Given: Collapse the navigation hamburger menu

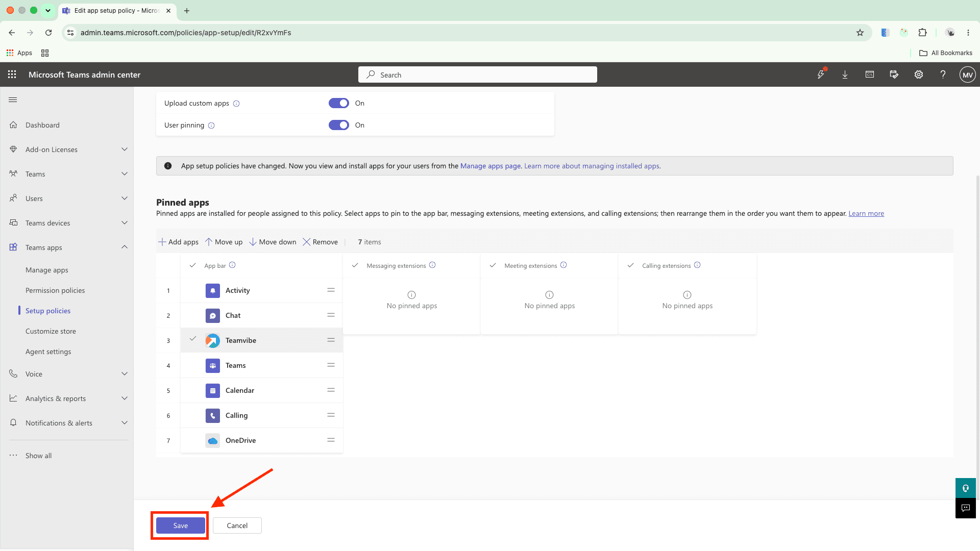Looking at the screenshot, I should click(x=13, y=100).
